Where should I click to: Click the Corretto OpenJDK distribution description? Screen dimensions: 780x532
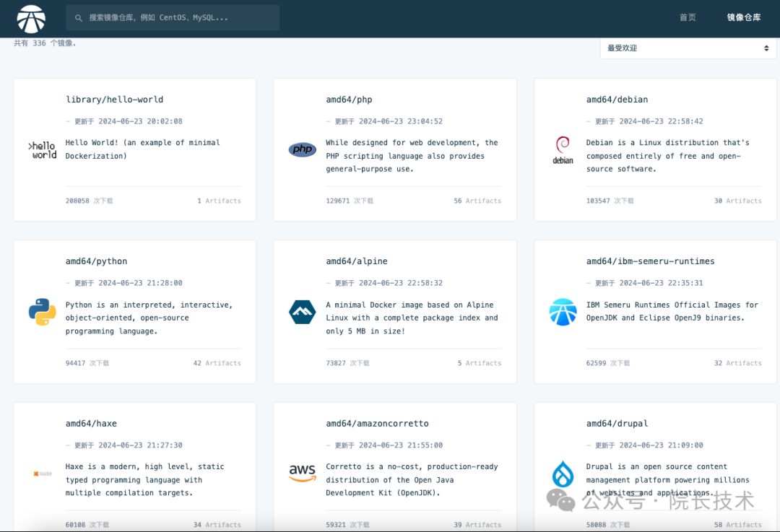click(412, 480)
